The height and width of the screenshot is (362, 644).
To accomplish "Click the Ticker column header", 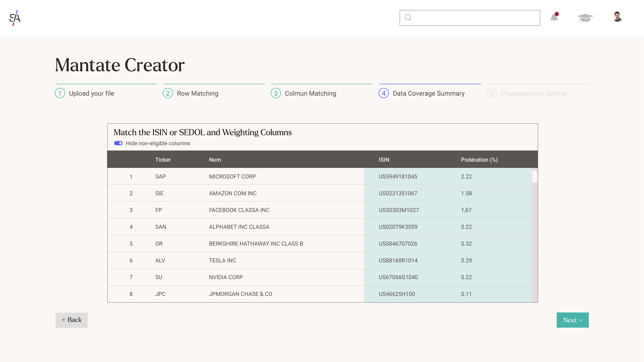I will [163, 160].
